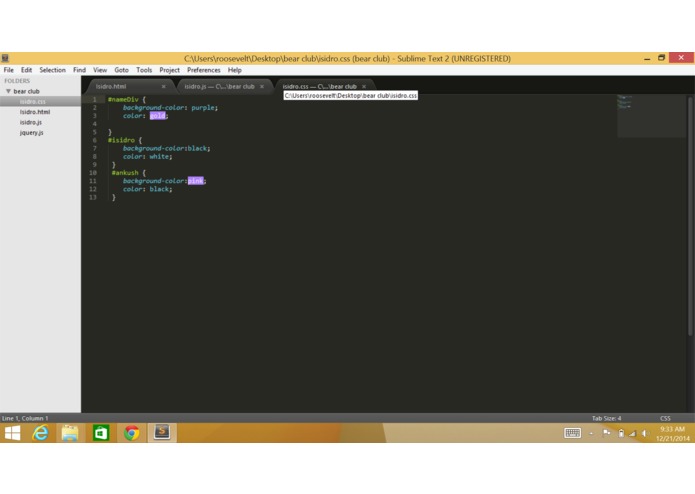695x494 pixels.
Task: Minimize the Sublime Text window
Action: point(647,58)
